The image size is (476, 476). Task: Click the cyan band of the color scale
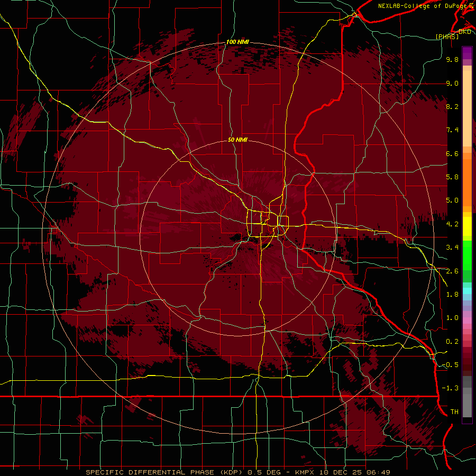[x=467, y=291]
